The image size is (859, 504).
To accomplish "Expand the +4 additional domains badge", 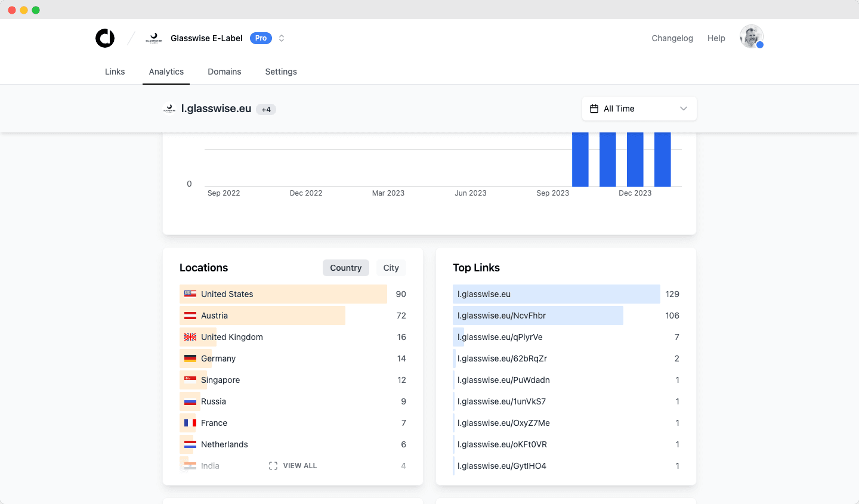I will [265, 109].
